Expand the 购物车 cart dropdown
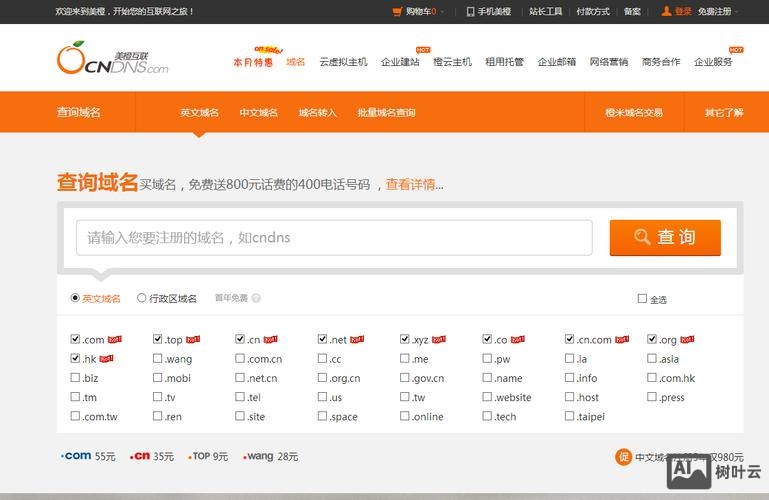The width and height of the screenshot is (769, 500). click(x=442, y=12)
